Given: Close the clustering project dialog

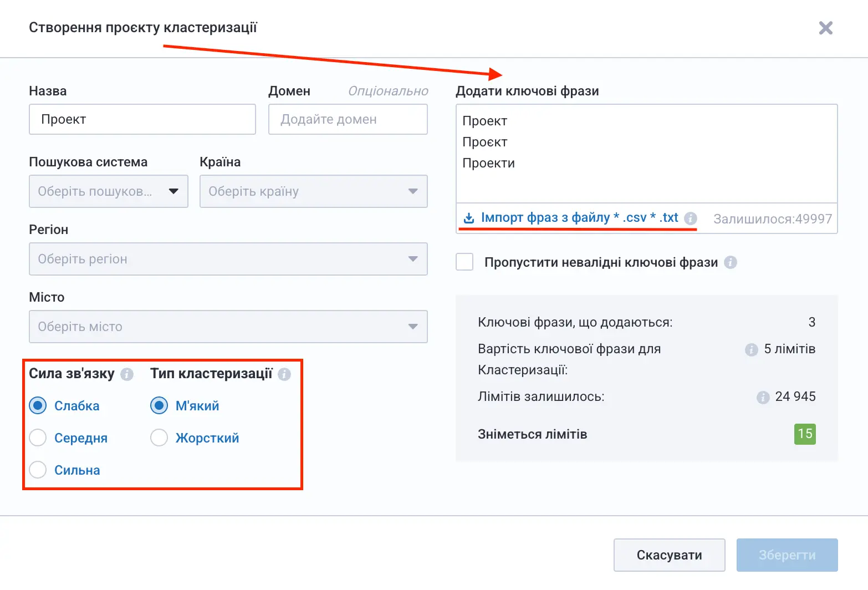Looking at the screenshot, I should 825,28.
